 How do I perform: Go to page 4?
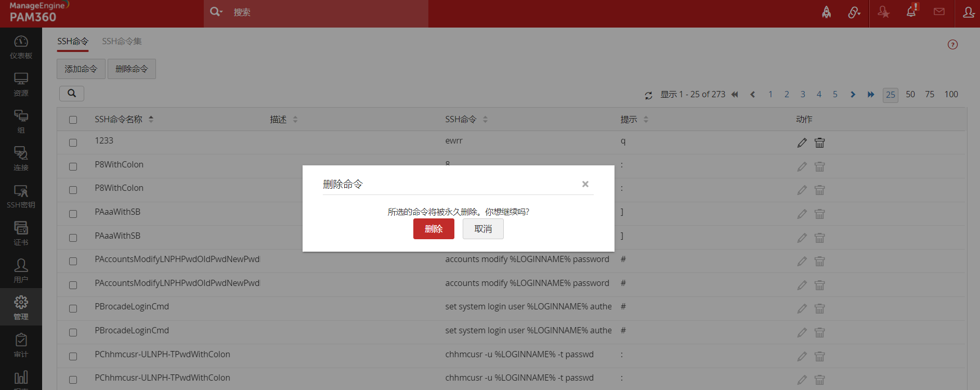tap(819, 94)
